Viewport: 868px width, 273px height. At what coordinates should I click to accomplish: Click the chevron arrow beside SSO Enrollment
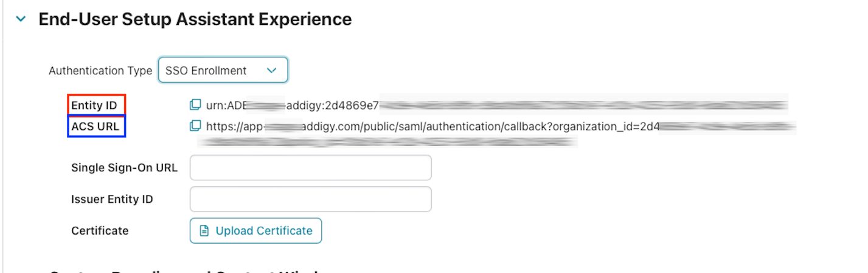272,71
